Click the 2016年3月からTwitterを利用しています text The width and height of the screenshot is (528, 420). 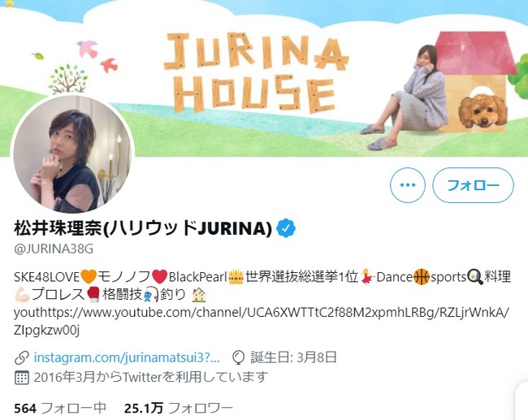151,378
